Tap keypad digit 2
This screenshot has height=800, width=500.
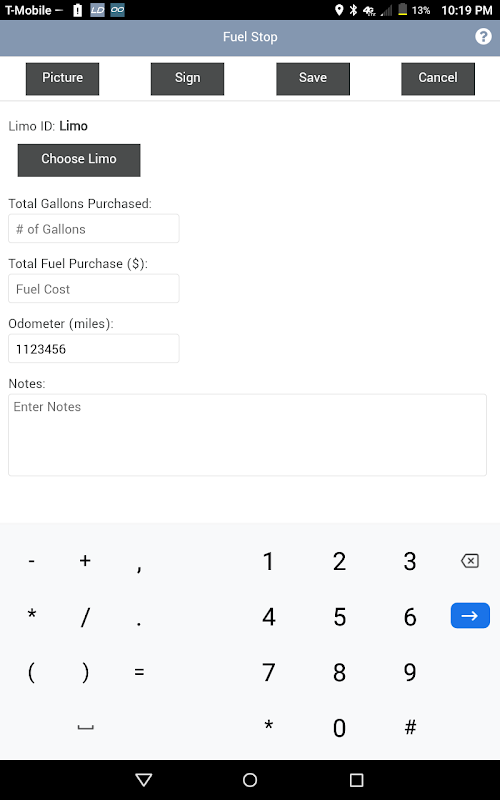click(x=339, y=561)
